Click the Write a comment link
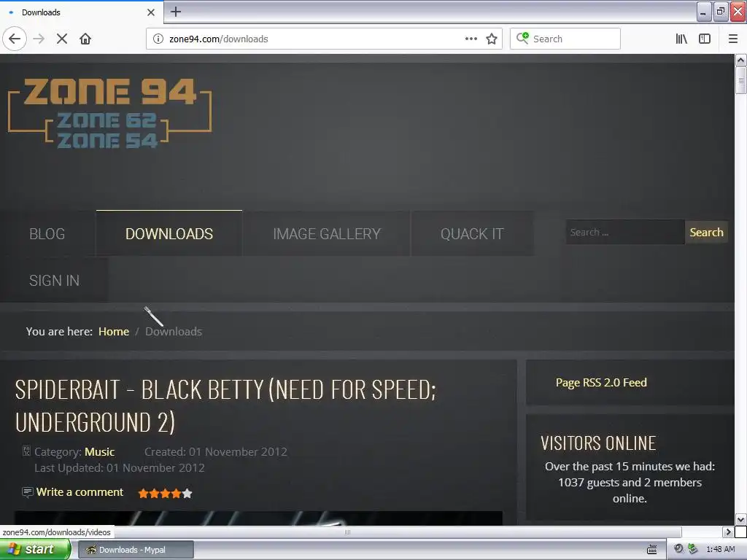747x560 pixels. click(x=80, y=492)
